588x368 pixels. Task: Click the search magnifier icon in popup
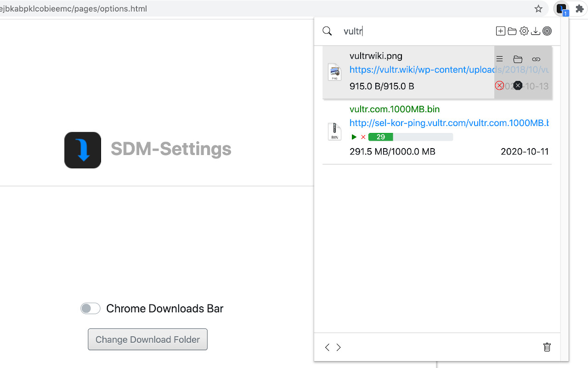pos(327,31)
